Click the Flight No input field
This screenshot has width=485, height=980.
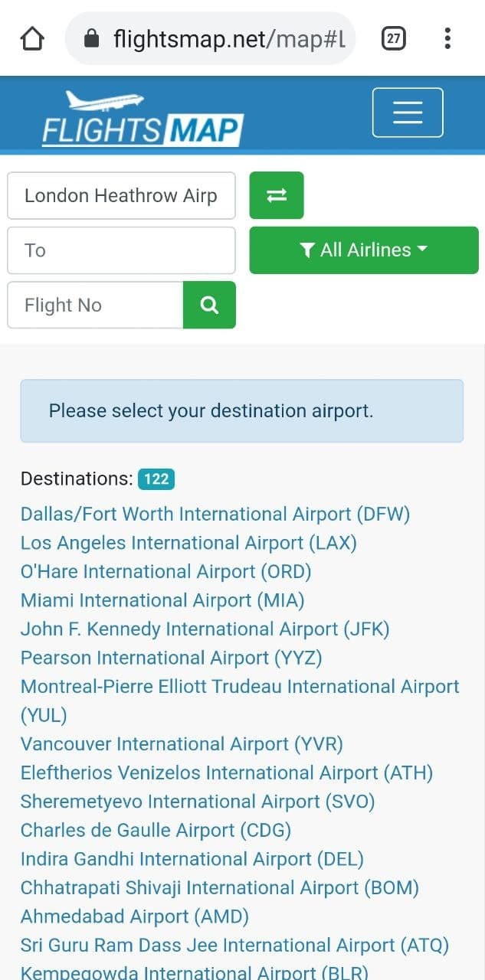[x=93, y=305]
